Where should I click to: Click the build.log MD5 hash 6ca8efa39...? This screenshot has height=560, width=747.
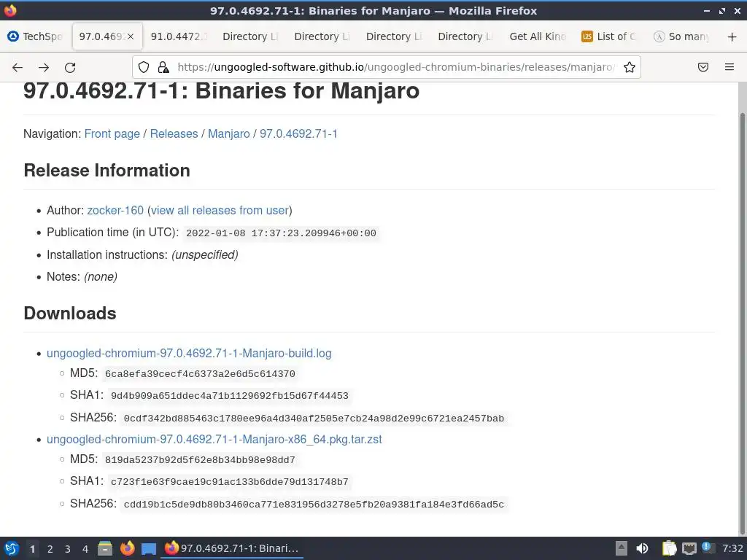point(200,374)
